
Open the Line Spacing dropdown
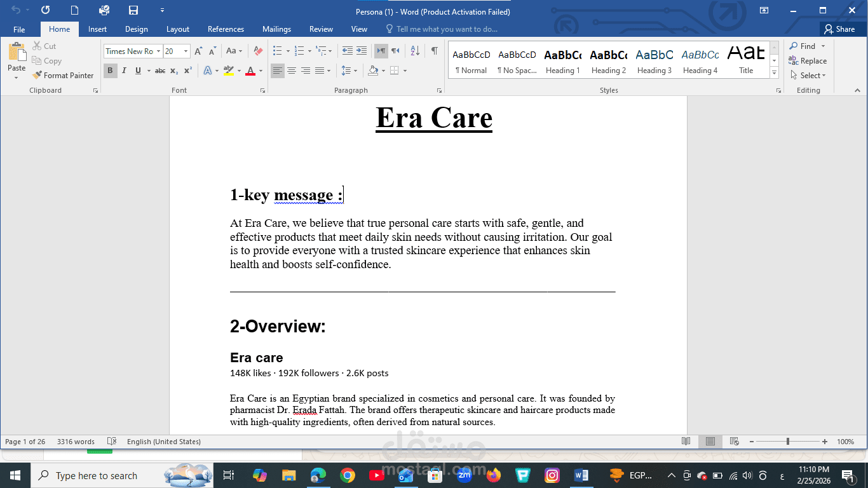tap(349, 71)
